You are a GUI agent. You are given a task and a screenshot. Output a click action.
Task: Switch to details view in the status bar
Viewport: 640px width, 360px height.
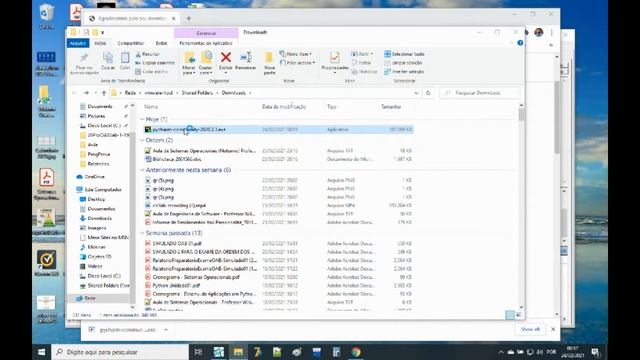click(x=510, y=315)
